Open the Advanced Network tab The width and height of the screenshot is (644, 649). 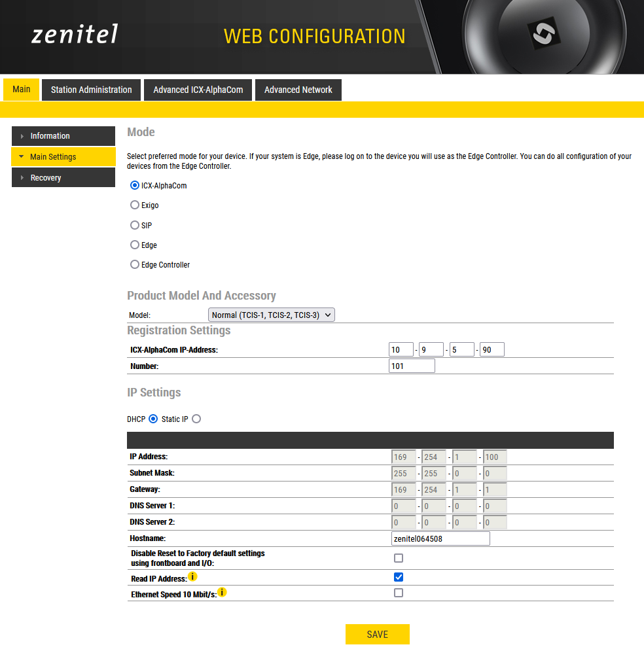tap(298, 90)
